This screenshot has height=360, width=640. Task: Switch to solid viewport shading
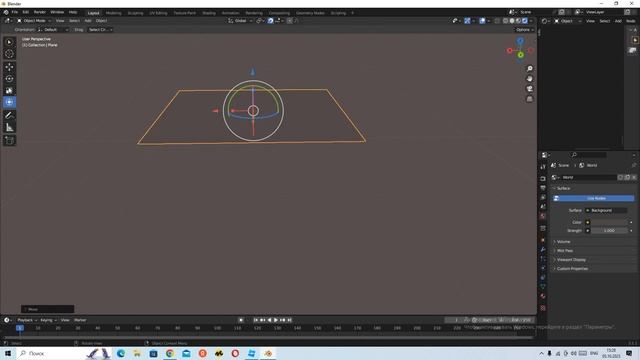512,21
